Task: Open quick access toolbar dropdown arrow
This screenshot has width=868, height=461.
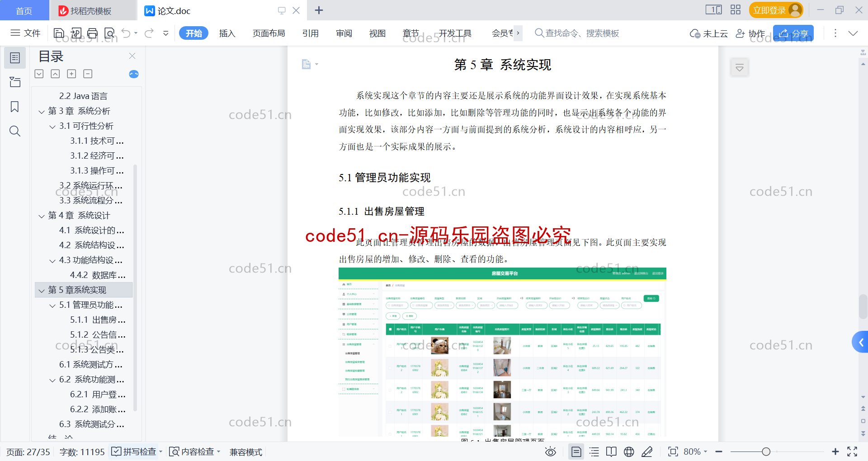Action: (165, 33)
